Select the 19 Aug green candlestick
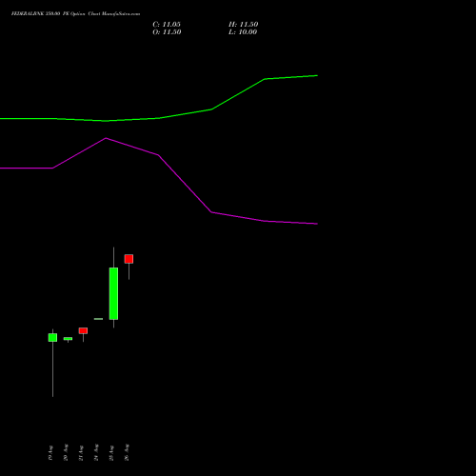This screenshot has height=476, width=476. click(52, 337)
